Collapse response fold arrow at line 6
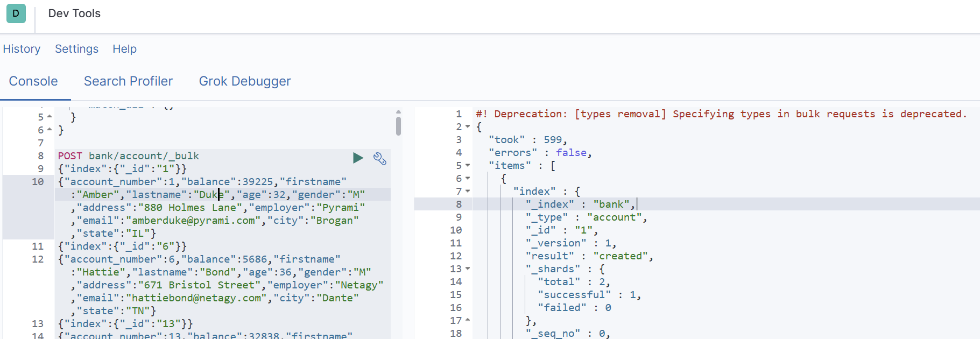 [468, 179]
